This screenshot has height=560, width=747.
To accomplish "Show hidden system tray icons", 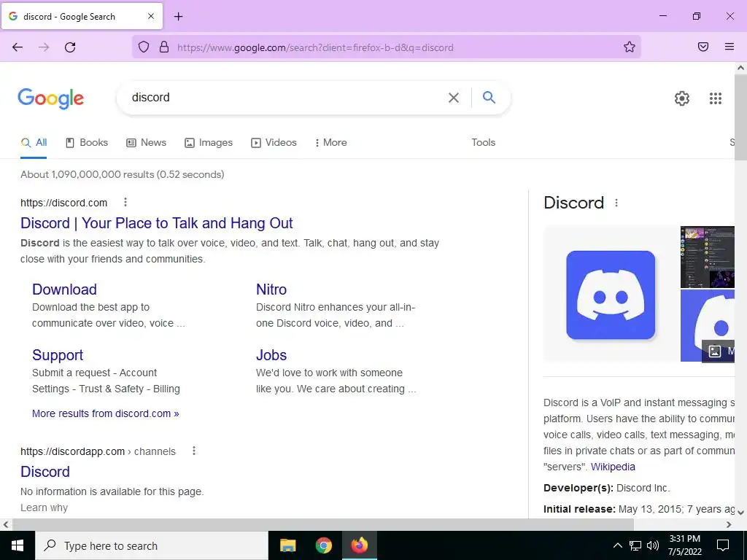I will 617,545.
